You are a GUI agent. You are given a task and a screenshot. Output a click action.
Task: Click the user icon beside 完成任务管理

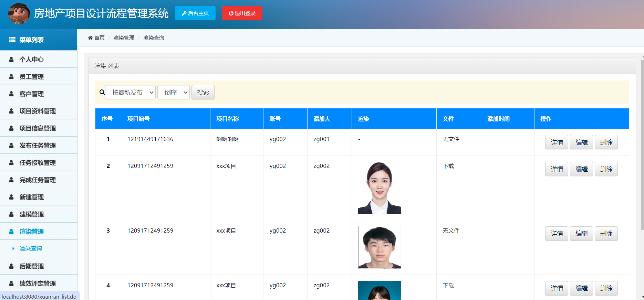pos(11,180)
